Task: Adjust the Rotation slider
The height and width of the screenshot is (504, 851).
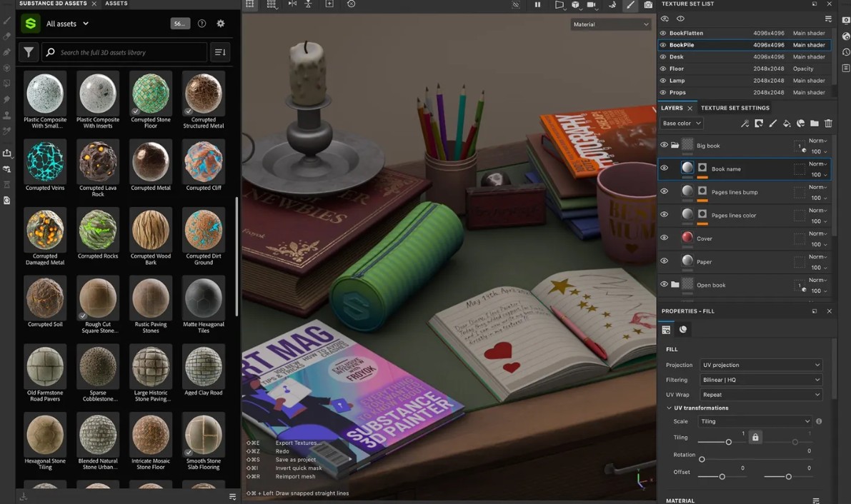Action: point(702,460)
